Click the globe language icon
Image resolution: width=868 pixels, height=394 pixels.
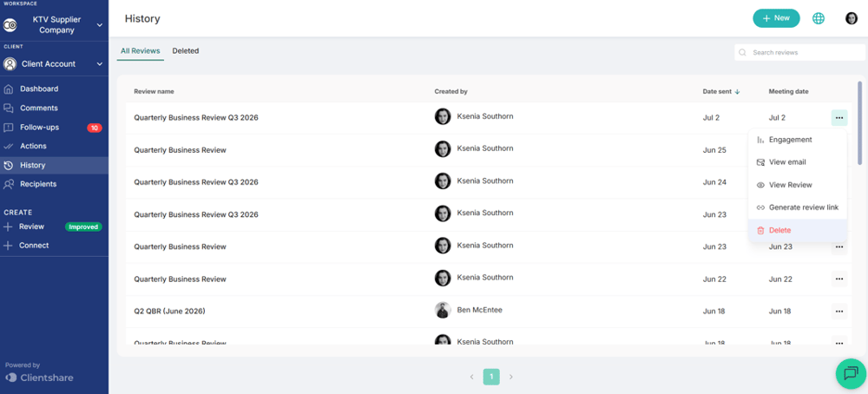(x=819, y=18)
